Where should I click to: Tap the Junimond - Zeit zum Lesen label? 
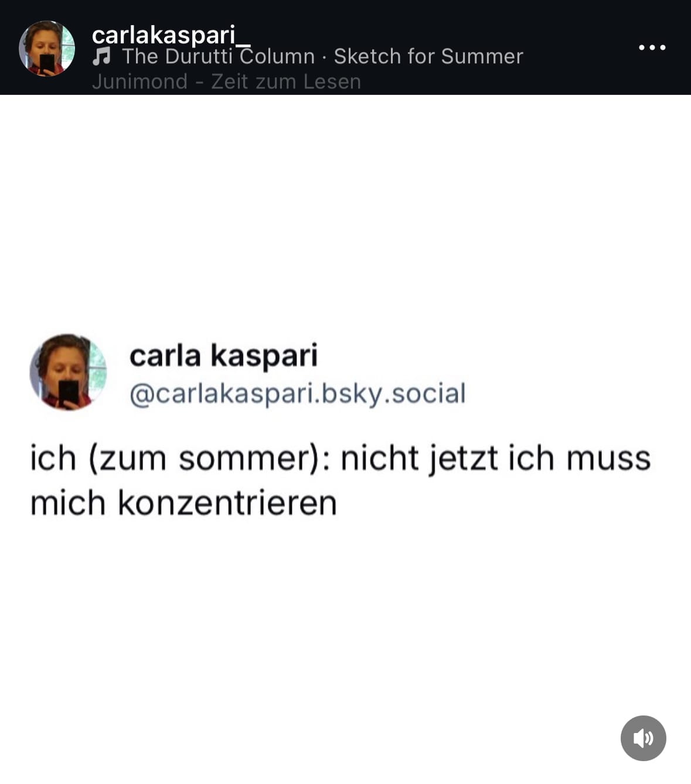click(226, 81)
